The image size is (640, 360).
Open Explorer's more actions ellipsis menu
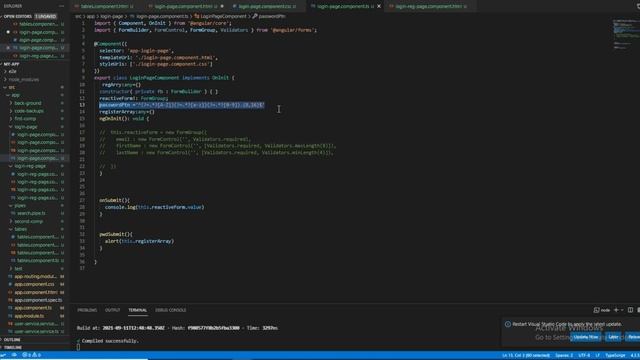point(62,6)
